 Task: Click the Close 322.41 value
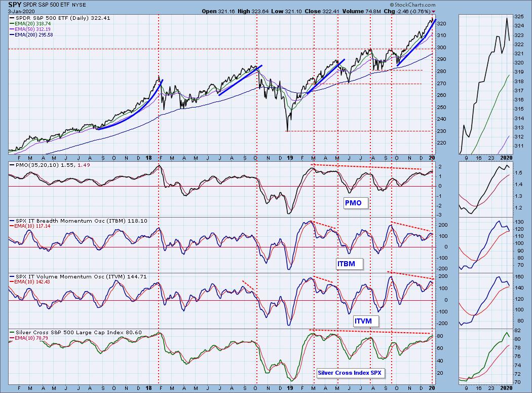pyautogui.click(x=322, y=11)
